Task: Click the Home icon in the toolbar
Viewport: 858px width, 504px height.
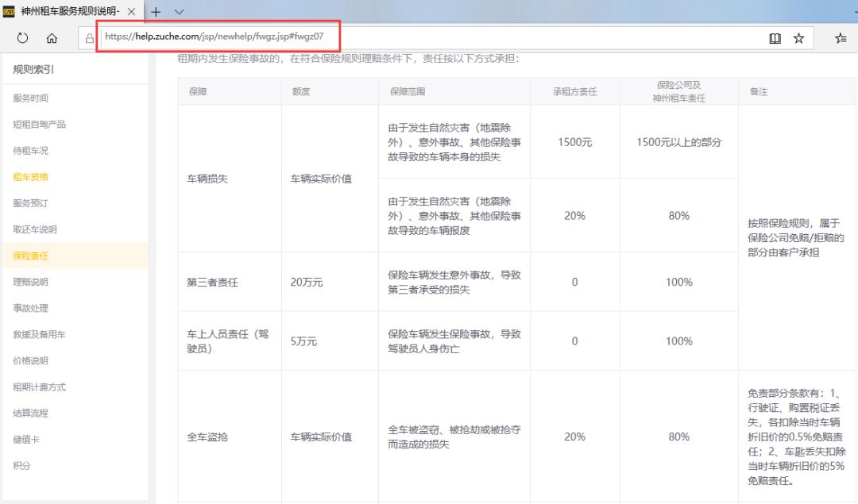Action: tap(50, 37)
